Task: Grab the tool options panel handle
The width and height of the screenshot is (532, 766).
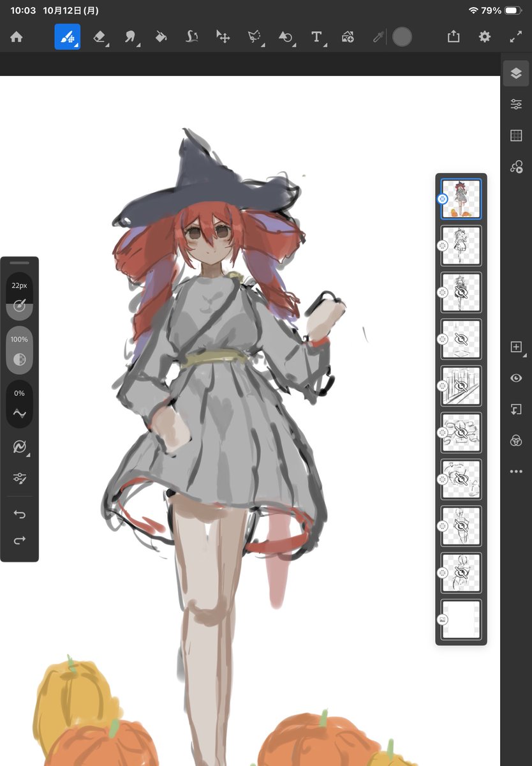Action: 19,262
